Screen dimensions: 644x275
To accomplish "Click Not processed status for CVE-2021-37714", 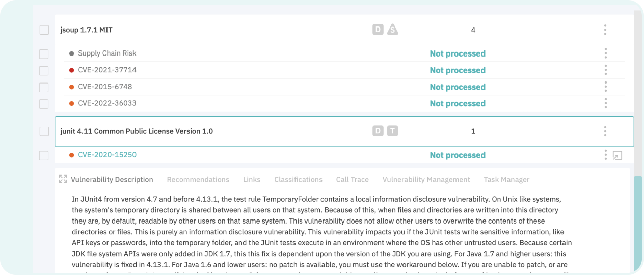I will tap(458, 70).
